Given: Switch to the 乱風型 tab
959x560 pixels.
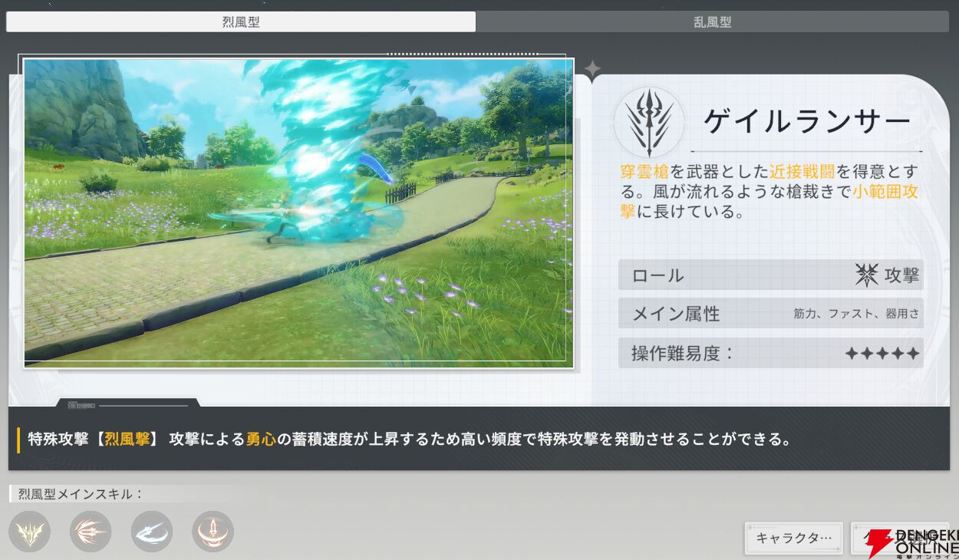Looking at the screenshot, I should 712,22.
